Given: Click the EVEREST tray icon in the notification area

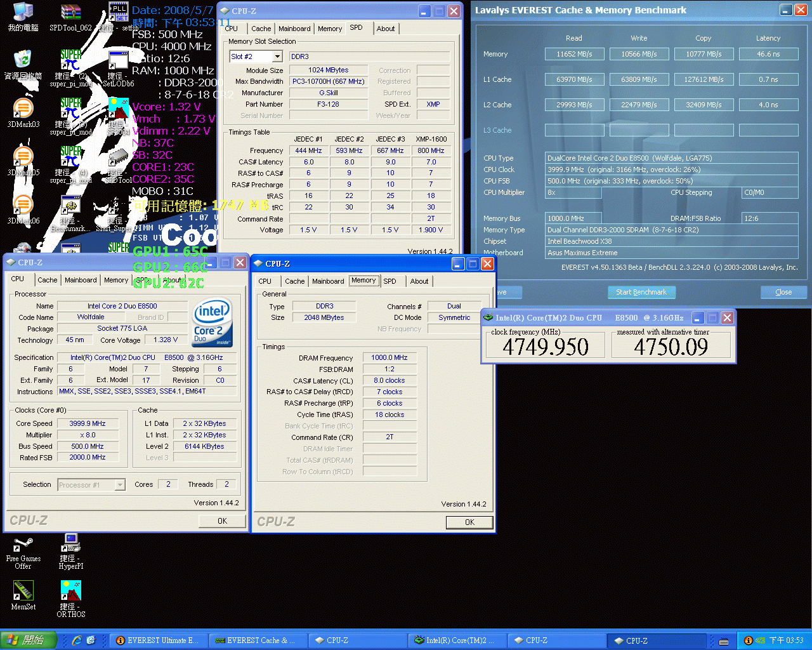Looking at the screenshot, I should click(x=748, y=640).
